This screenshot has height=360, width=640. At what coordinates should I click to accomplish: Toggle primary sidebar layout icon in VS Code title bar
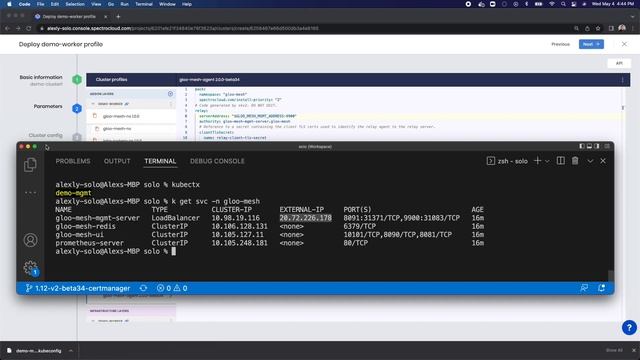point(582,146)
